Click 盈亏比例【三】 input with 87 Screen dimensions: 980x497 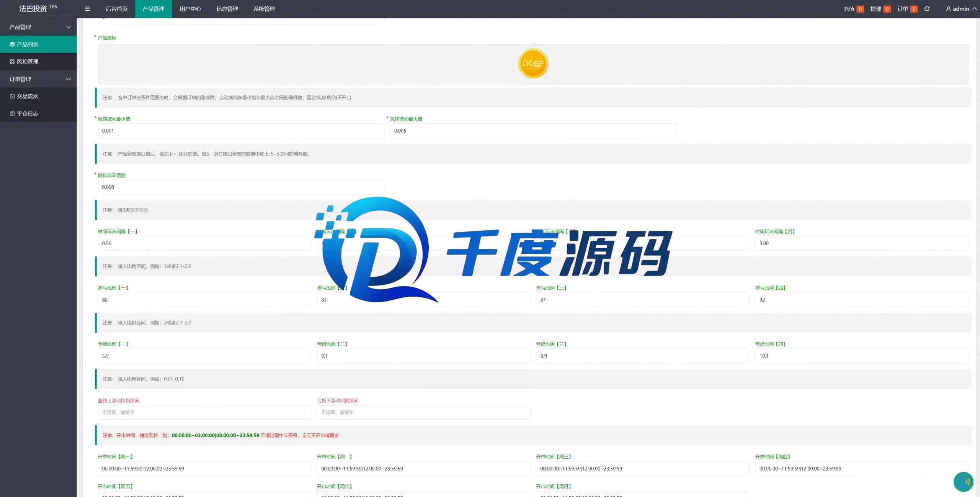click(642, 300)
